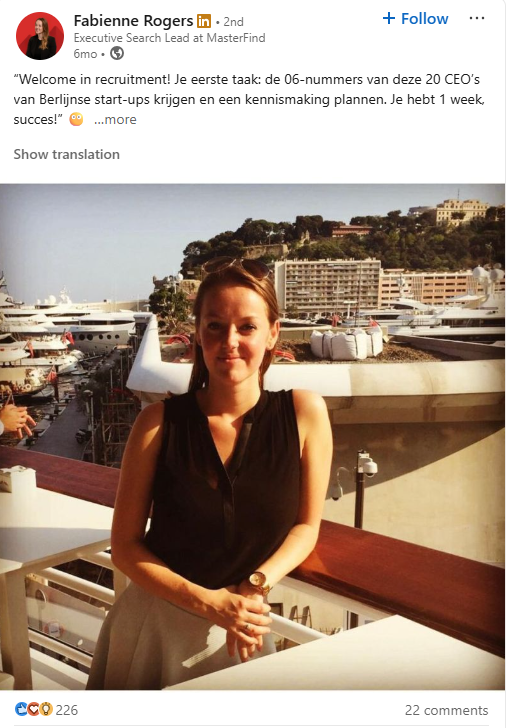Image resolution: width=507 pixels, height=728 pixels.
Task: Open the three-dot post options menu
Action: (477, 19)
